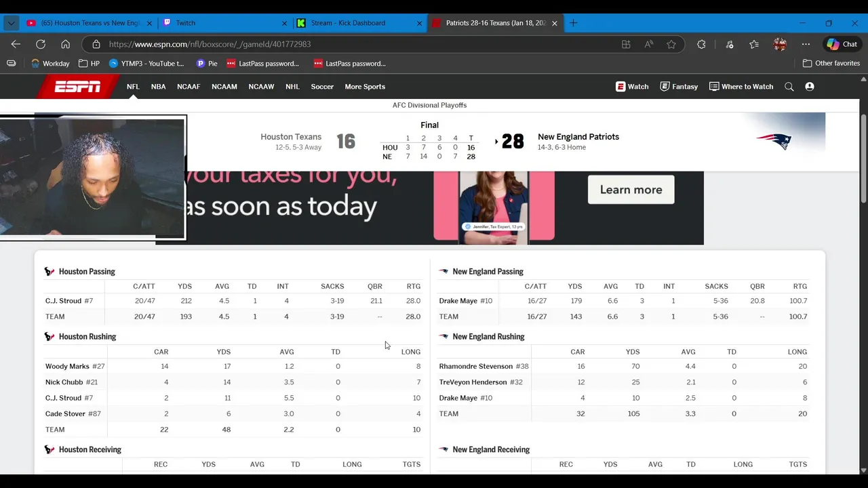Open the HP bookmarks folder

click(x=89, y=63)
